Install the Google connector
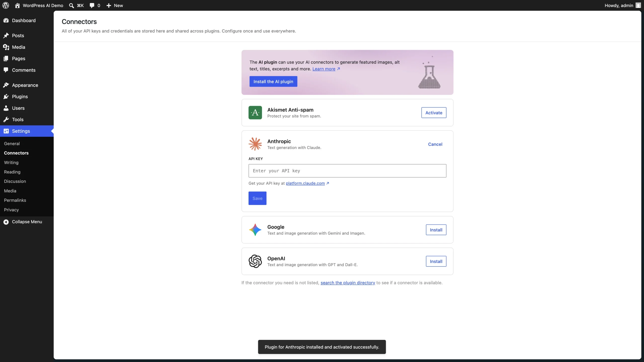This screenshot has height=362, width=644. (436, 230)
